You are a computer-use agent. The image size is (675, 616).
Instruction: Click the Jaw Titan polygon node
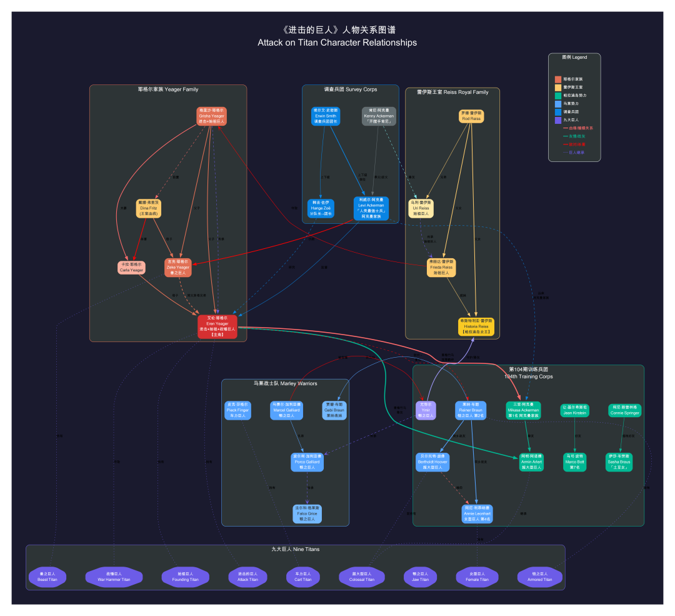point(420,577)
